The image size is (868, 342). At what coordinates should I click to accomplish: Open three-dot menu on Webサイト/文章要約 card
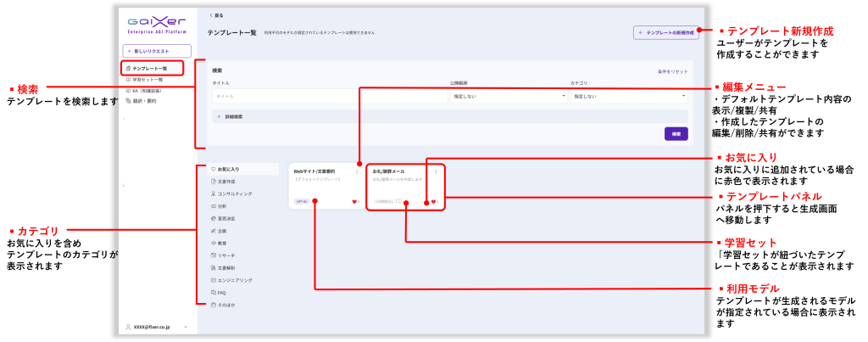point(357,171)
